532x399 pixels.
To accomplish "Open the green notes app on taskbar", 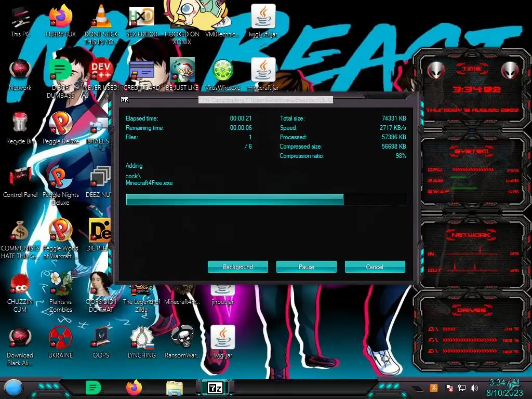I will 93,388.
